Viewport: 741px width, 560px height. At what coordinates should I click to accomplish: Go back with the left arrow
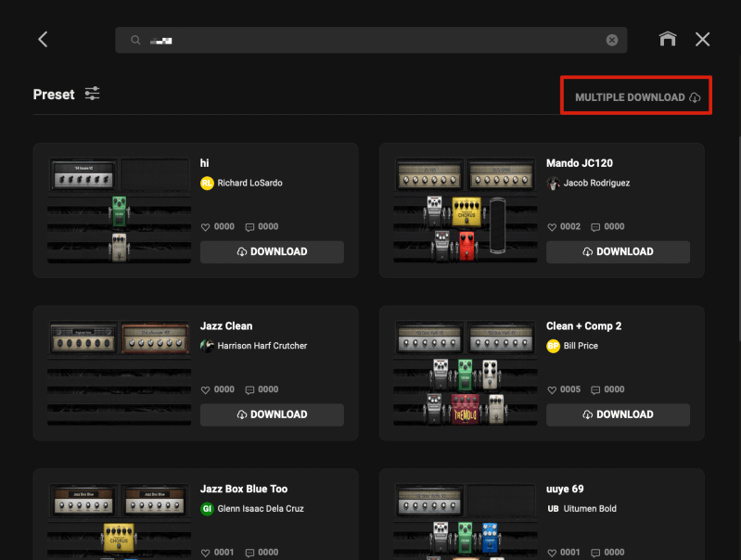click(x=43, y=39)
